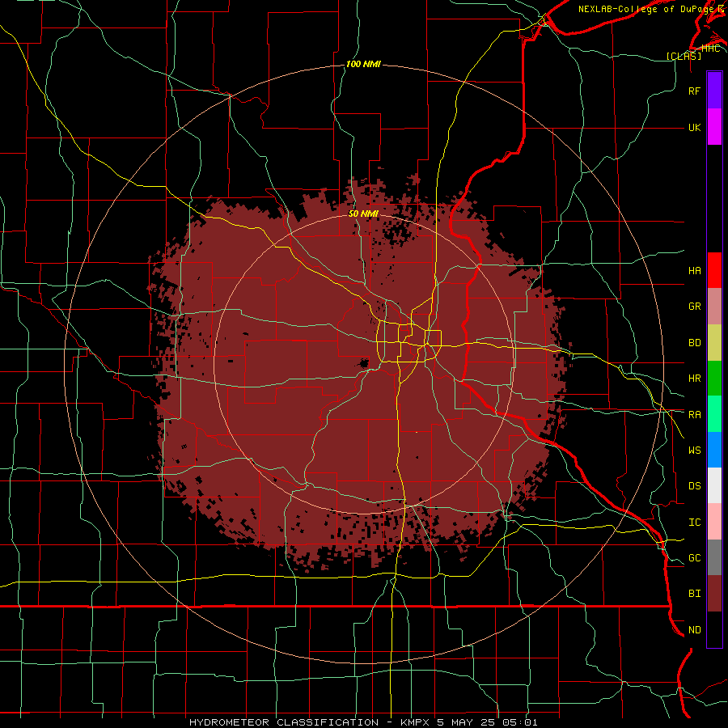
Task: Click the HHC product label
Action: pyautogui.click(x=711, y=48)
